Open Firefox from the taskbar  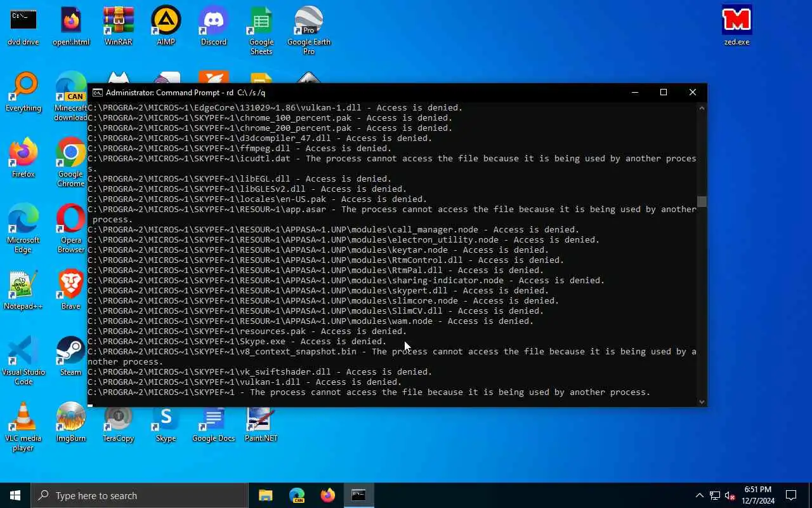pyautogui.click(x=327, y=495)
